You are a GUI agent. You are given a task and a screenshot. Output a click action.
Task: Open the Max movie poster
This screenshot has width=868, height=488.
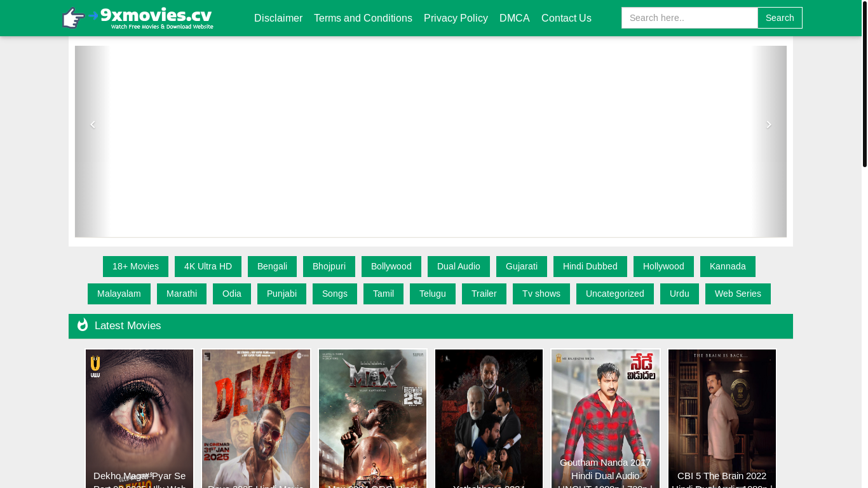click(x=372, y=413)
